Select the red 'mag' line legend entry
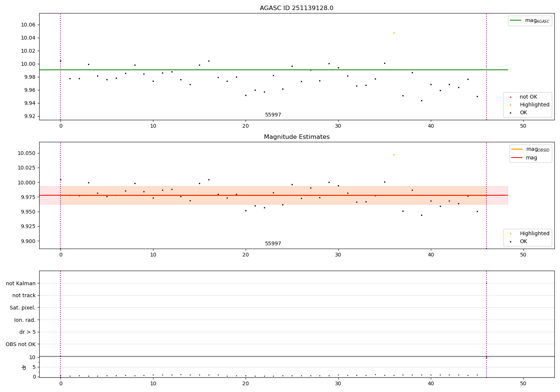The height and width of the screenshot is (392, 560). (x=524, y=158)
